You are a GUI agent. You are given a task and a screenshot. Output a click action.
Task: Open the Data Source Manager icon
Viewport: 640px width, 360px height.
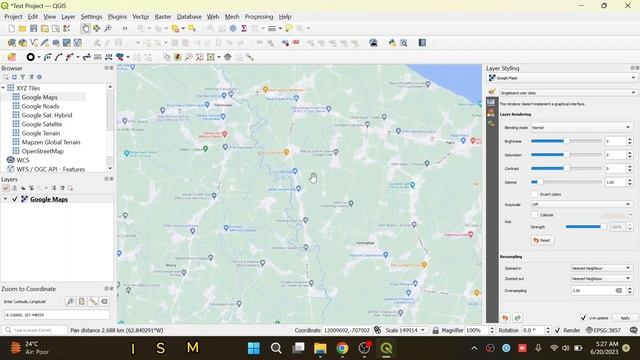pos(11,42)
